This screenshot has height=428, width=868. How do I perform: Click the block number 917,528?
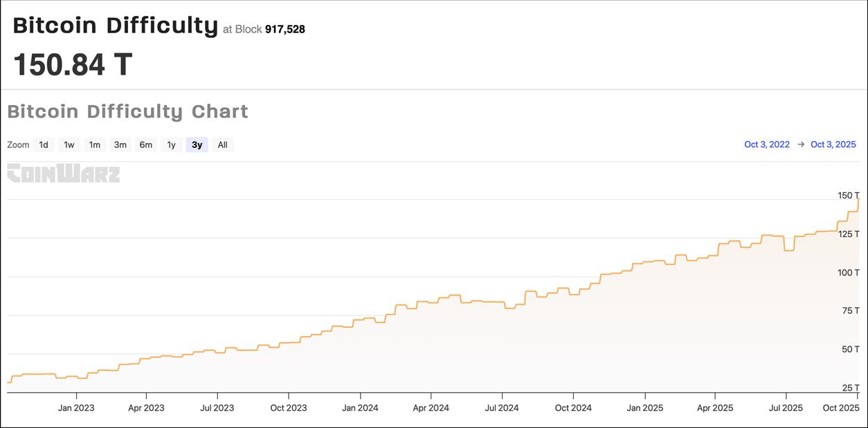285,29
